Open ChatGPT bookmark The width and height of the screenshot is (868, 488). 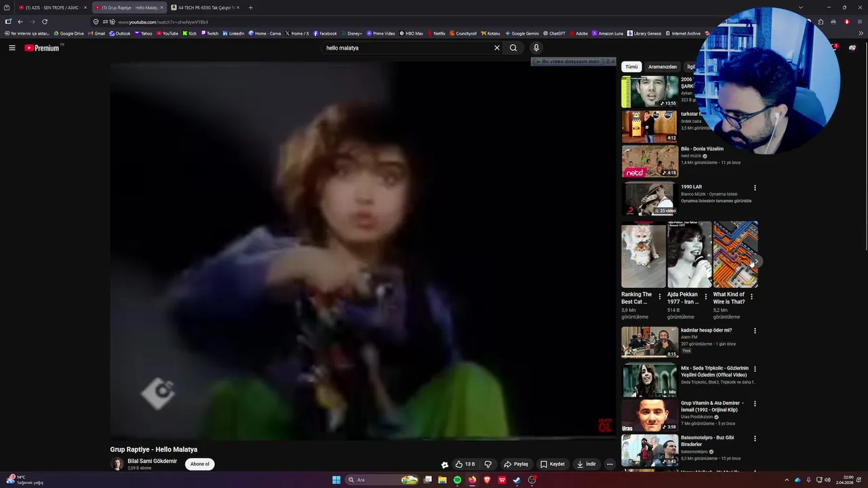point(553,33)
